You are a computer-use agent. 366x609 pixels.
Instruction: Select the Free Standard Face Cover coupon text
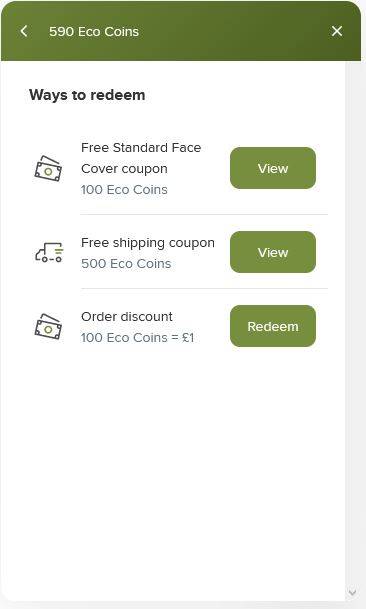[x=141, y=158]
